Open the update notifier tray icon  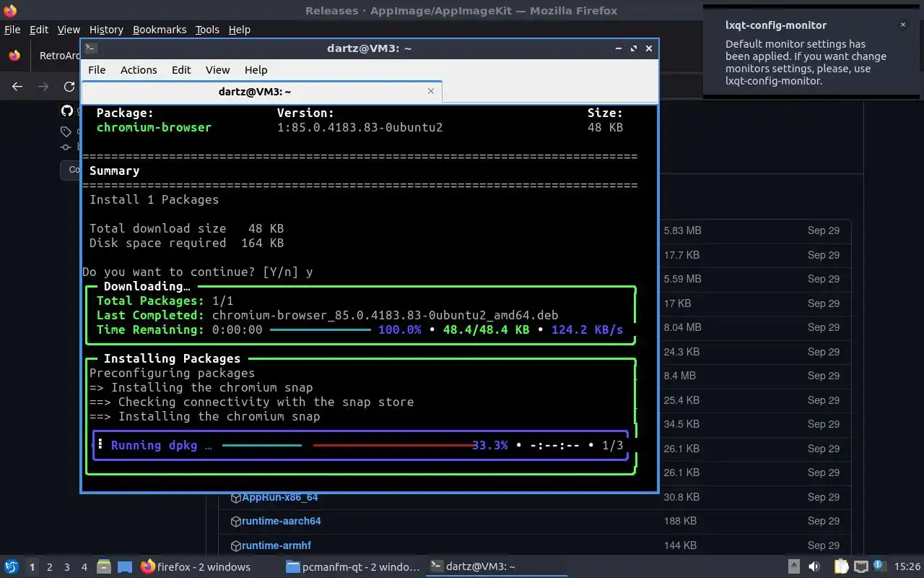pyautogui.click(x=879, y=566)
